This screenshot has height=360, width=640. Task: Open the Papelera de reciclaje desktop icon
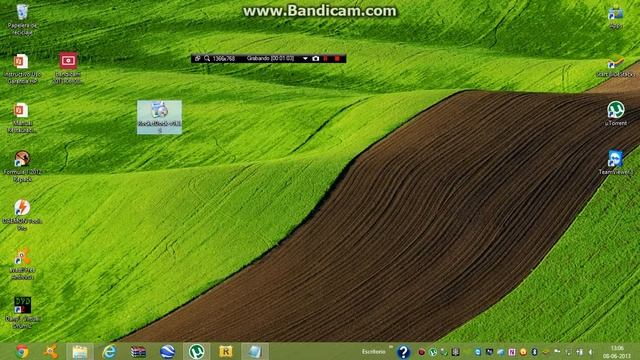point(22,18)
